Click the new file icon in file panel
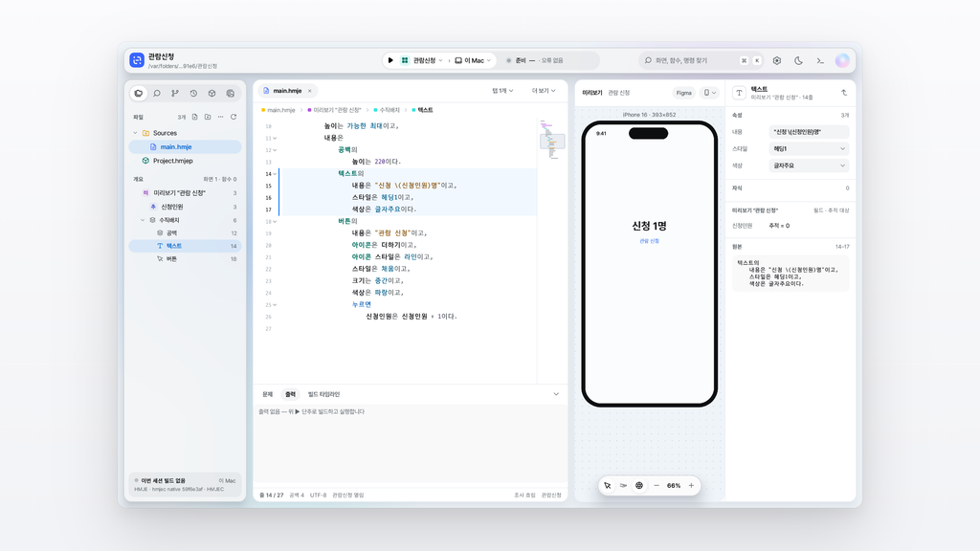This screenshot has width=980, height=551. [195, 117]
